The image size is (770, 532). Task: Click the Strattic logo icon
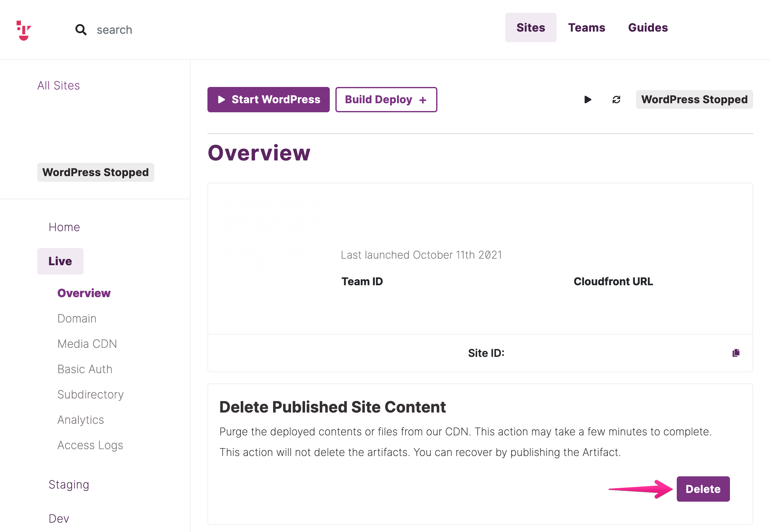coord(24,30)
